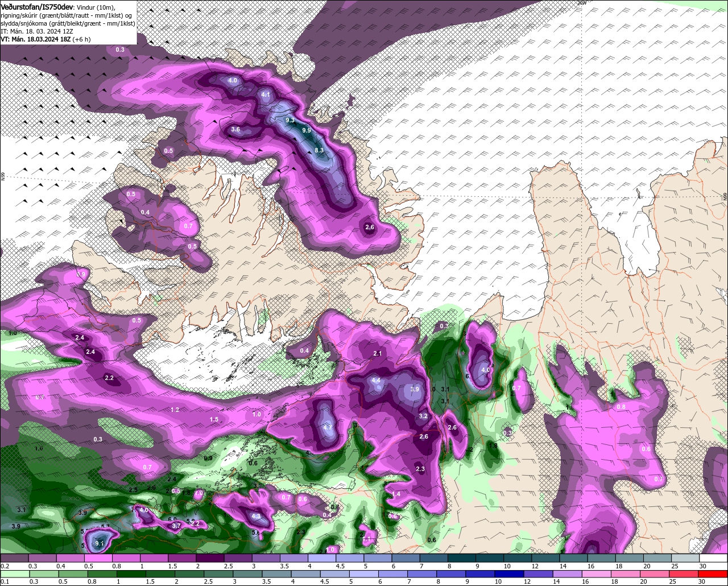Image resolution: width=728 pixels, height=586 pixels.
Task: Click the upper legend row swatch labeled 0.4
Action: pyautogui.click(x=70, y=558)
